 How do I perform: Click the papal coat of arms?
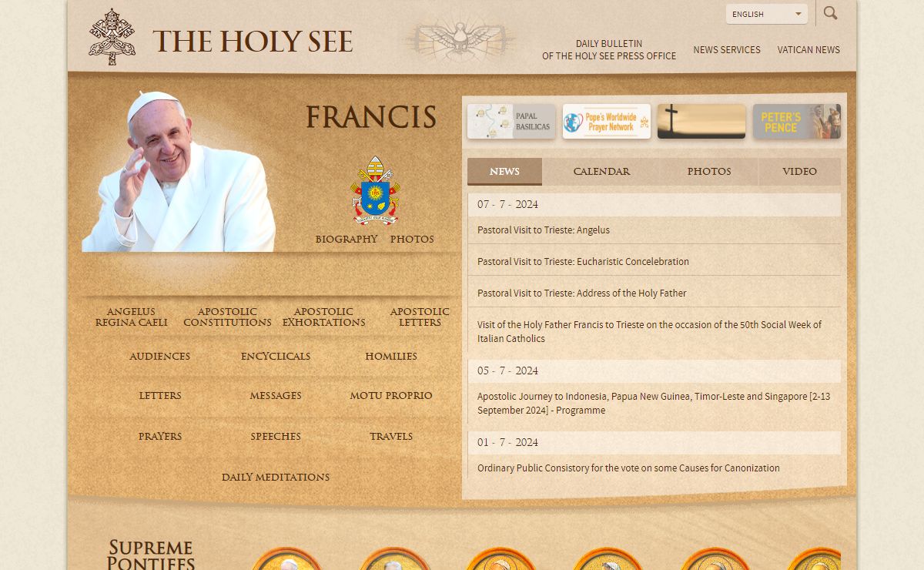point(375,190)
